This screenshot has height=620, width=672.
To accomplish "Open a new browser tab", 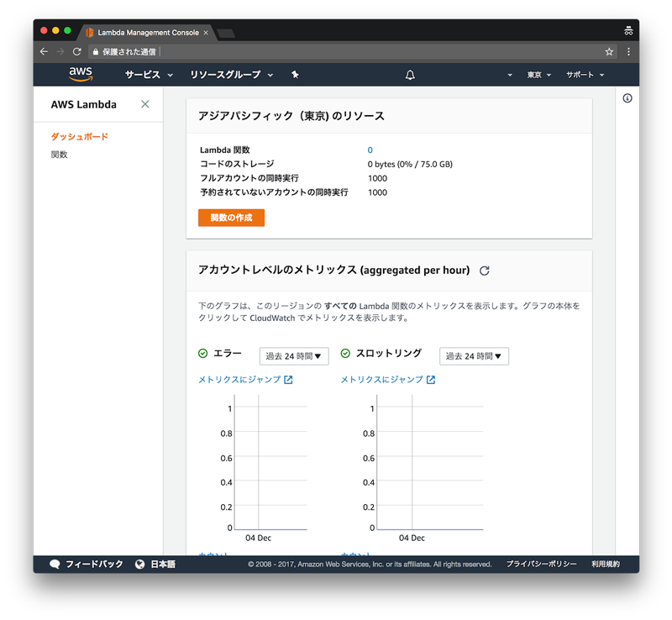I will [x=226, y=34].
